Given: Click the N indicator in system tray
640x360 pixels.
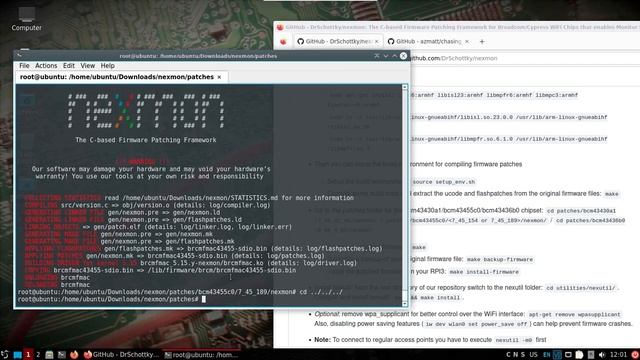Looking at the screenshot, I should (516, 355).
